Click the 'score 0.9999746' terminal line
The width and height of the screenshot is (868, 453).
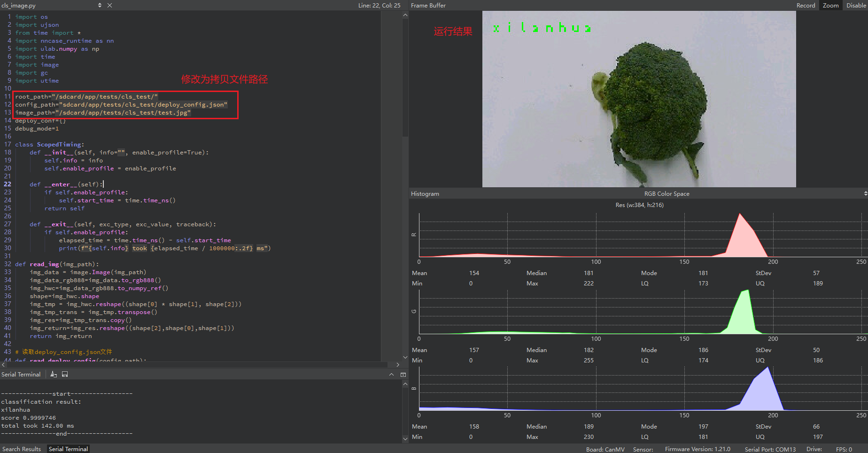(28, 418)
